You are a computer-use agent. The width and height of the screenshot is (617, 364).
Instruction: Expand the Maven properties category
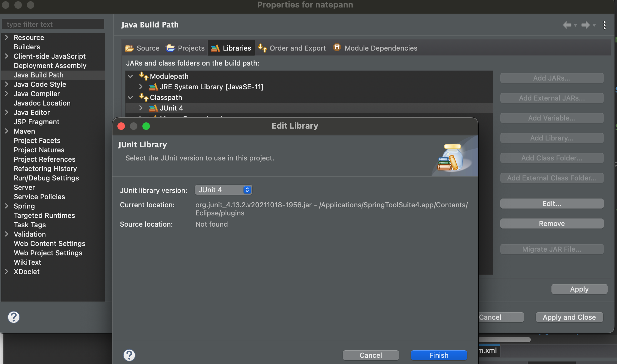(7, 131)
